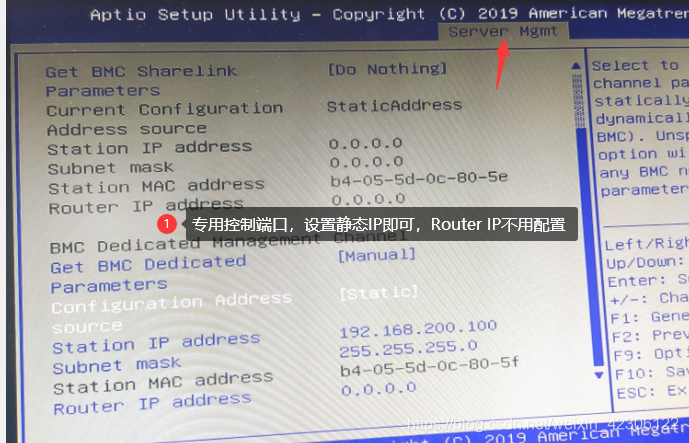Select the highlighted Configuration Address source item
This screenshot has width=689, height=443.
coord(171,313)
